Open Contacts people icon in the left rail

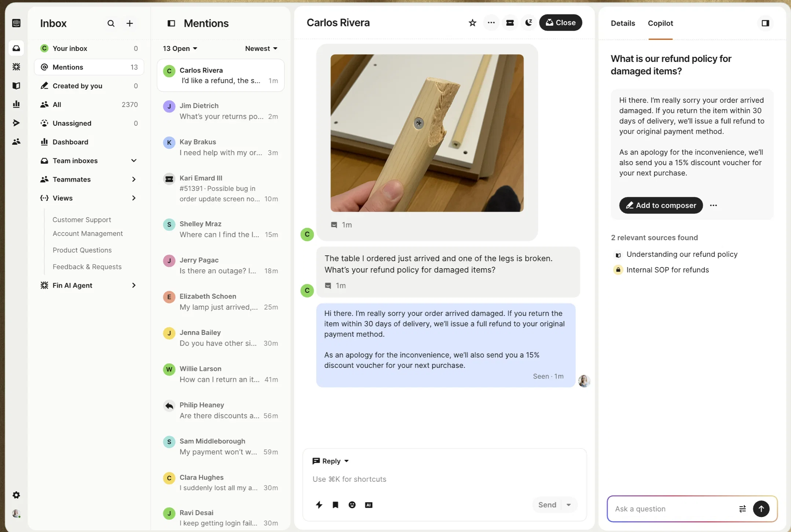coord(16,141)
